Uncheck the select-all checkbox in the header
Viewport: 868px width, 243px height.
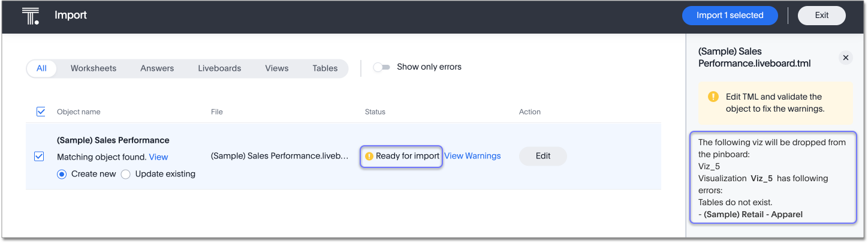tap(41, 112)
